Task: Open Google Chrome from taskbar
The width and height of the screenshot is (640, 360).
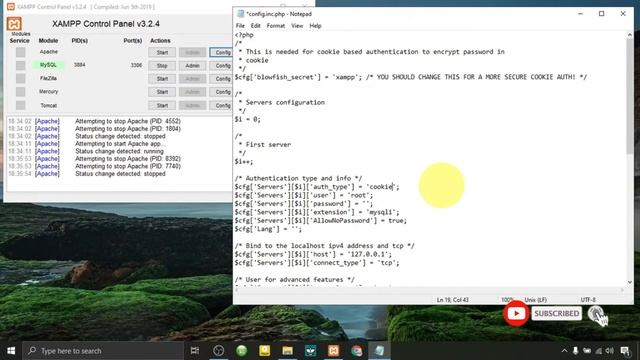Action: [356, 351]
